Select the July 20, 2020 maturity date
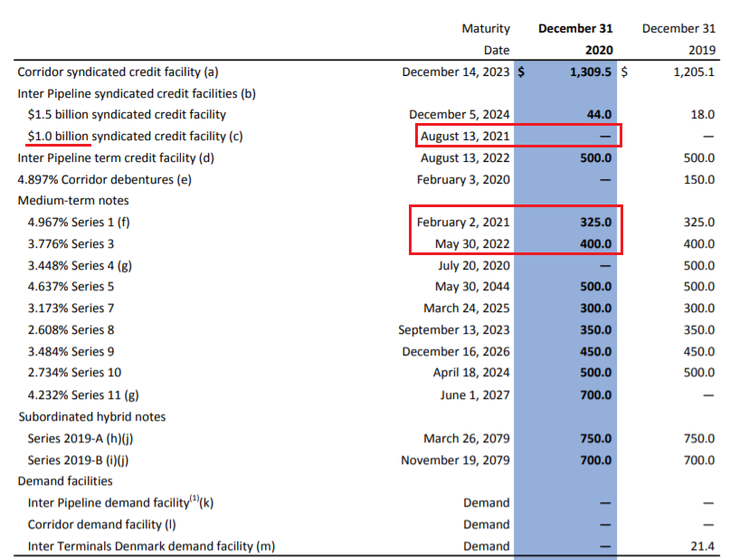This screenshot has height=560, width=749. (474, 266)
